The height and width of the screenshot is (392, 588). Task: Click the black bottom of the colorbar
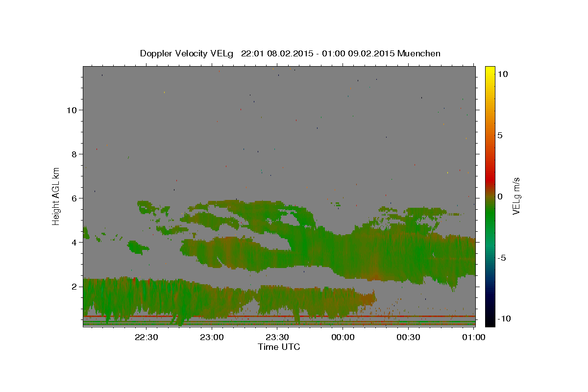pyautogui.click(x=490, y=321)
